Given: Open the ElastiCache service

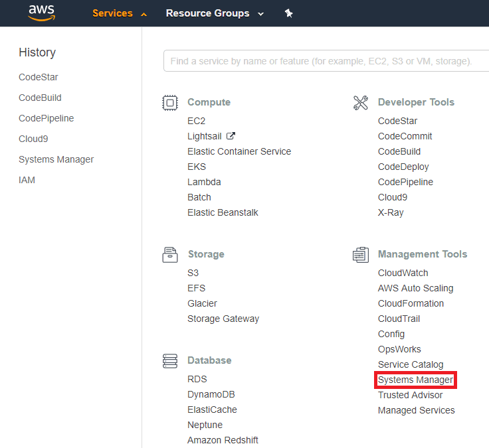Looking at the screenshot, I should click(x=212, y=410).
